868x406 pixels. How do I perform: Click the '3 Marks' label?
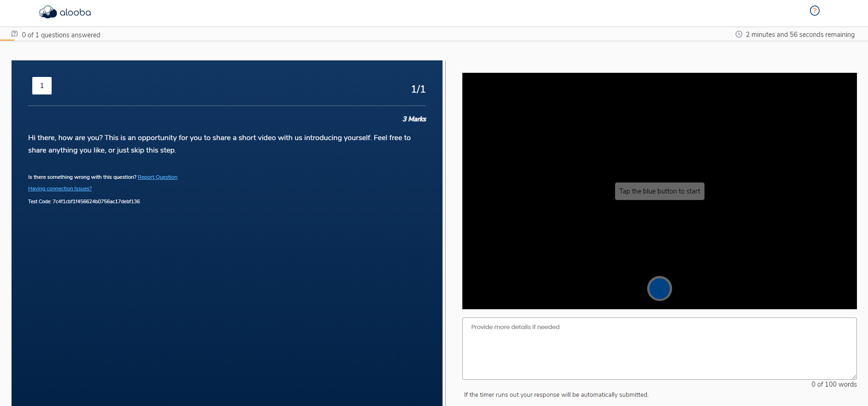(414, 119)
